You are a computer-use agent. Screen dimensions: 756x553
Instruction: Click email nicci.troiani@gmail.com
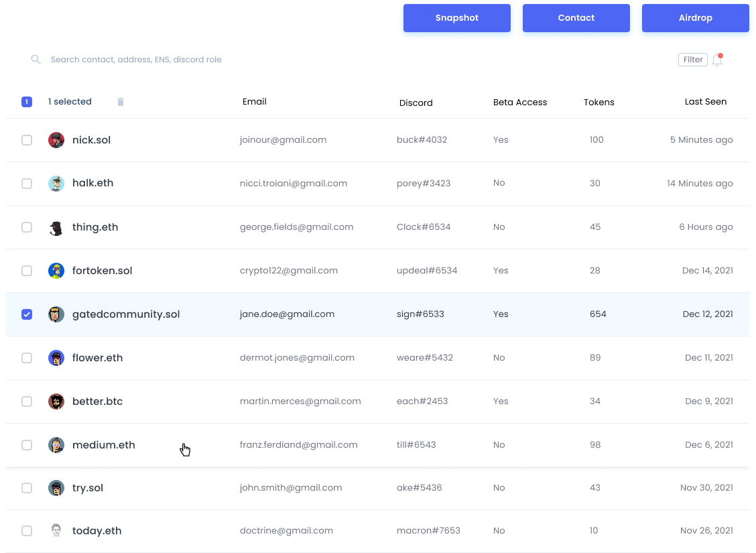pyautogui.click(x=293, y=183)
